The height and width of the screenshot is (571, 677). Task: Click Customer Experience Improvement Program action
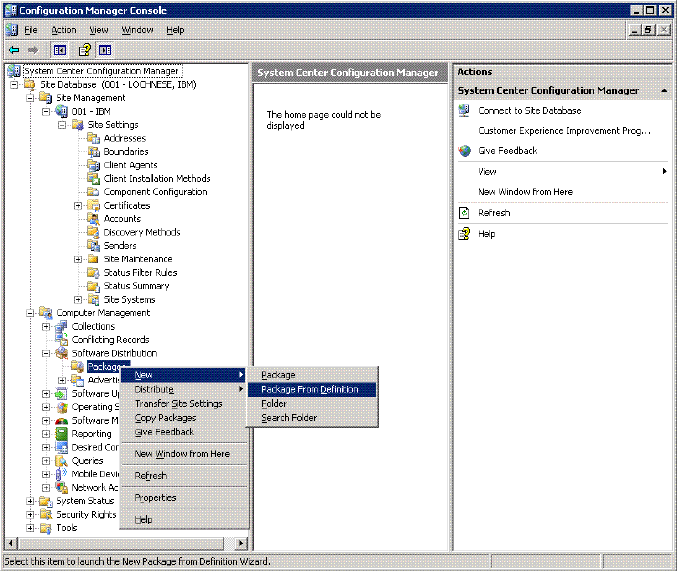tap(564, 131)
